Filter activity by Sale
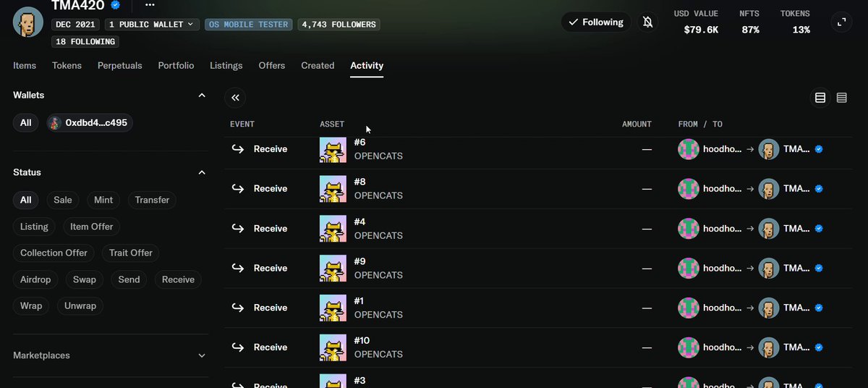 [x=63, y=200]
